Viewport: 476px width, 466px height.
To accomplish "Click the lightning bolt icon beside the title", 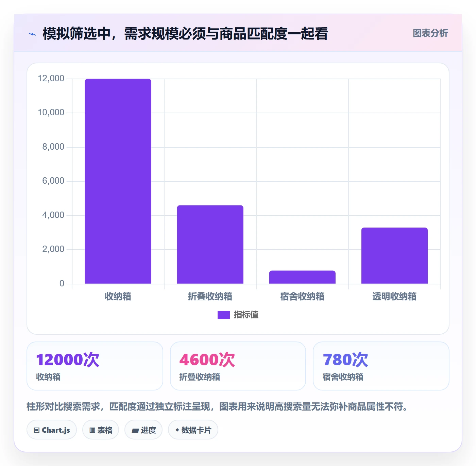I will coord(32,34).
